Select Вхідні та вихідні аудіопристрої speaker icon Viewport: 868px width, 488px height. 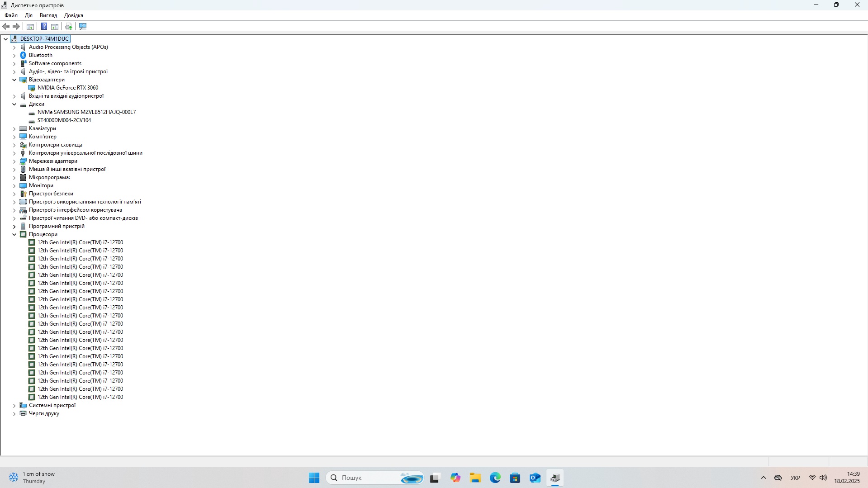point(23,96)
